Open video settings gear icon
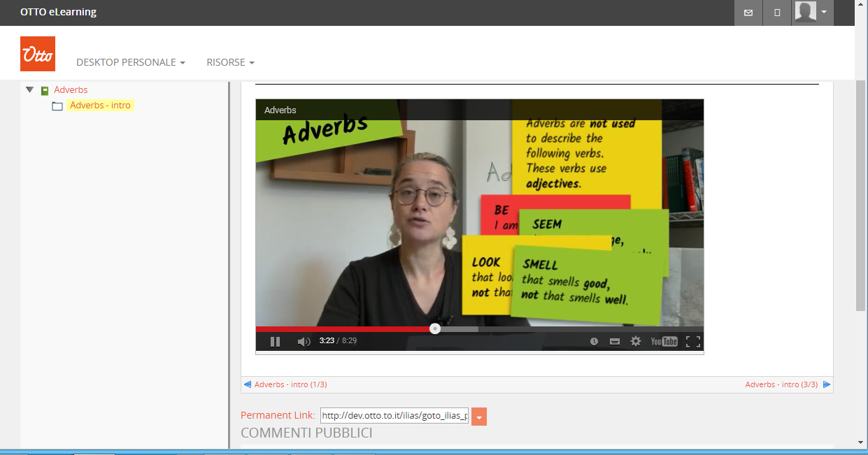The height and width of the screenshot is (455, 868). click(x=635, y=342)
